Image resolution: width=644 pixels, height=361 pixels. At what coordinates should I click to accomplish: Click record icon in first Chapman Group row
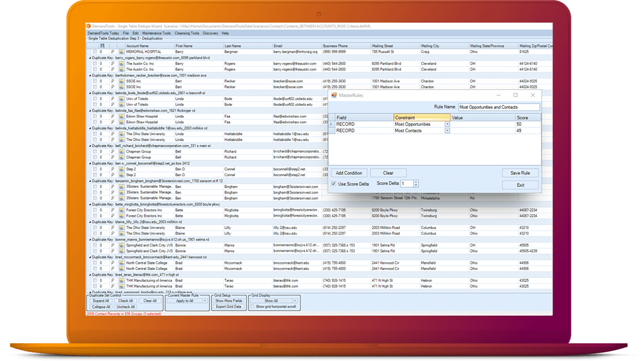pyautogui.click(x=121, y=152)
